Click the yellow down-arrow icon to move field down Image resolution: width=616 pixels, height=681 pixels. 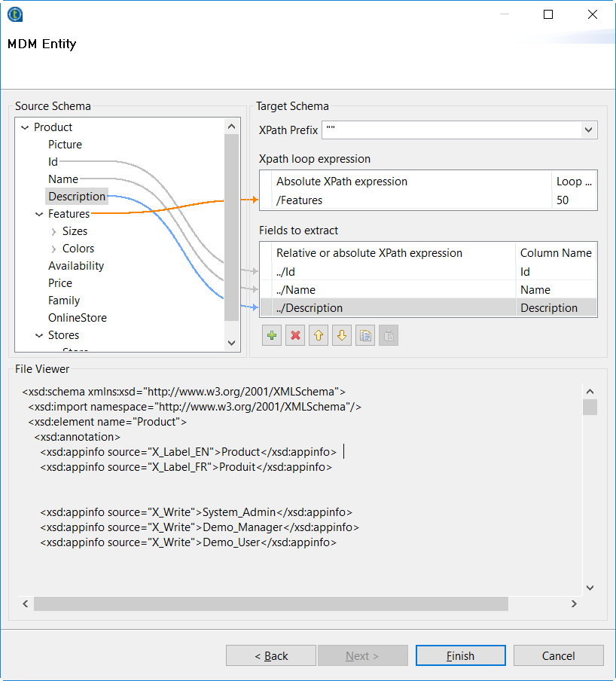pos(342,335)
